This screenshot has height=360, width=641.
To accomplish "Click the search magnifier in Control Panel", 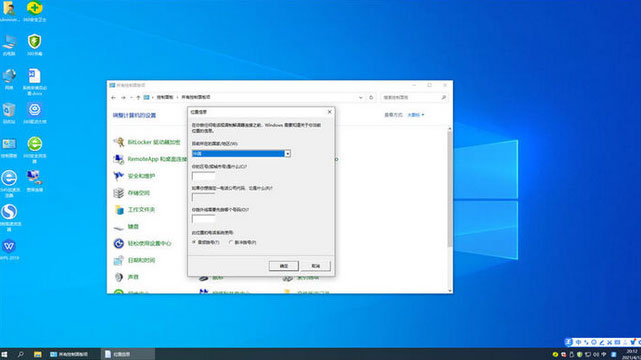I will point(444,98).
